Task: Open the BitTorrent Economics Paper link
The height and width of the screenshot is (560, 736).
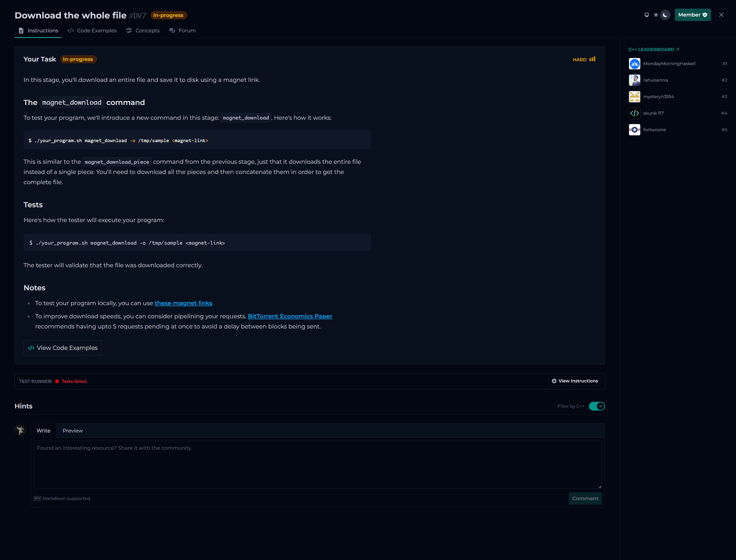Action: click(290, 316)
